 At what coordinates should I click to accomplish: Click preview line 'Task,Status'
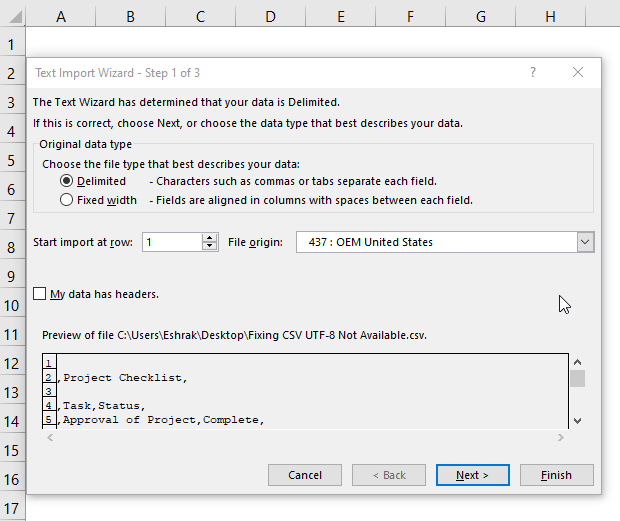coord(104,406)
